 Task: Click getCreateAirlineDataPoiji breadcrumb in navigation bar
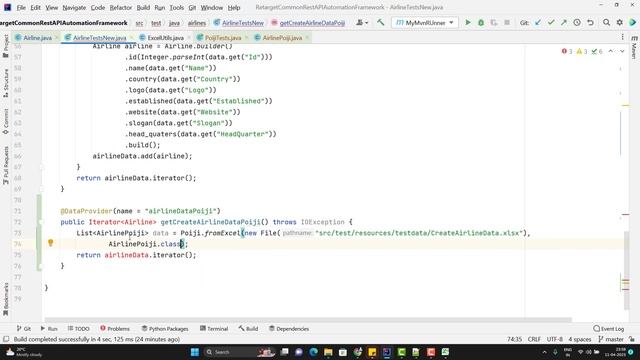tap(308, 23)
